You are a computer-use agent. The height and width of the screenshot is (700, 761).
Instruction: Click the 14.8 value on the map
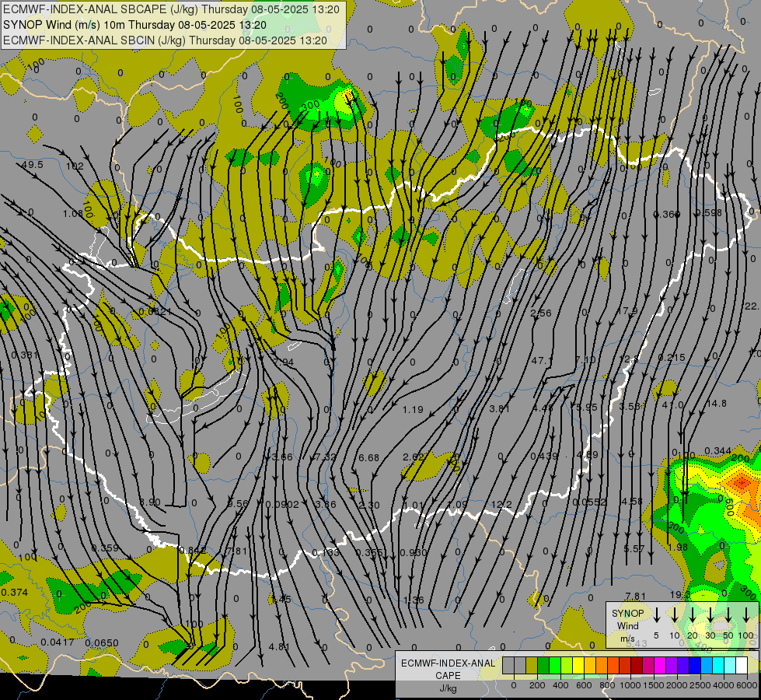[717, 404]
